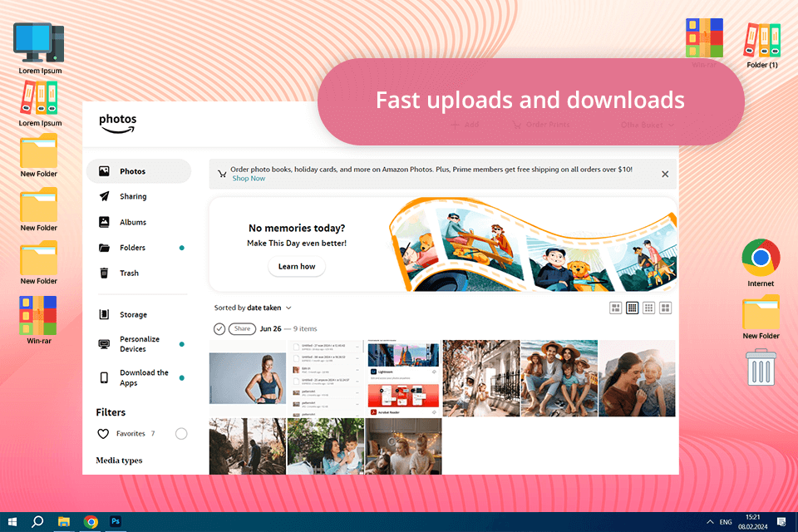Click the cart icon in the promo banner

pos(222,174)
